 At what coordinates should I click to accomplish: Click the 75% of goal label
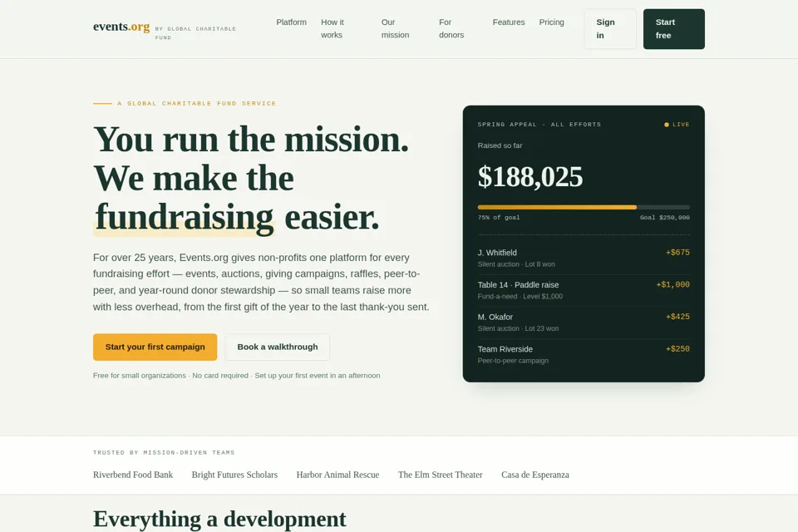point(499,218)
